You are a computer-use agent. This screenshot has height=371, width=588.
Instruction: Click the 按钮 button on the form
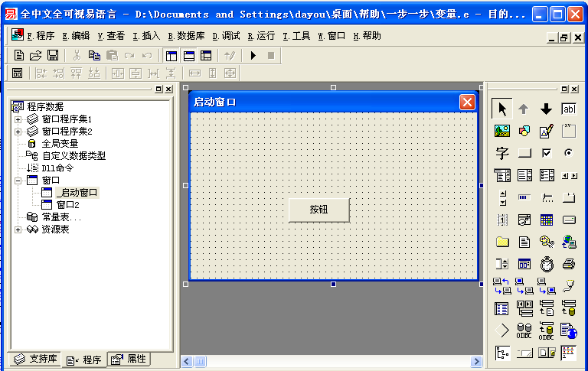pyautogui.click(x=318, y=210)
